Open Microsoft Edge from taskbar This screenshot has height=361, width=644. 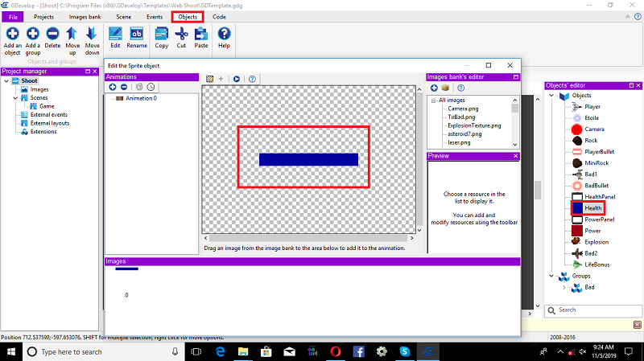(220, 352)
